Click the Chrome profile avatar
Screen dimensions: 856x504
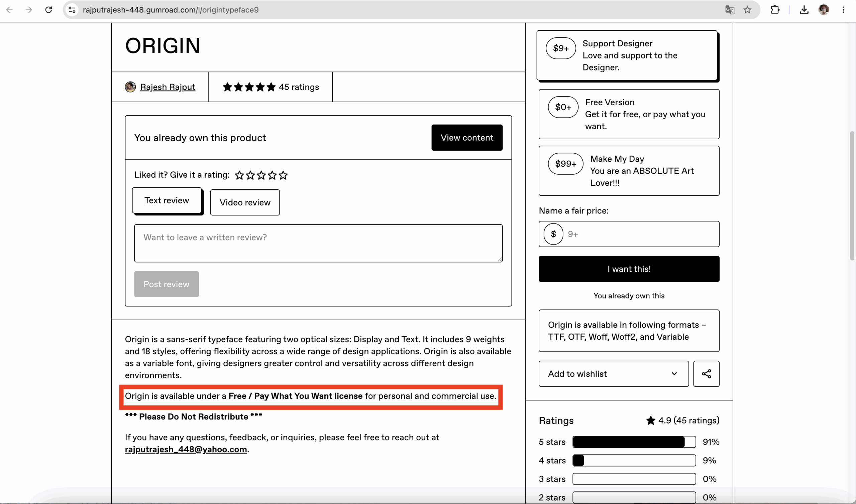(x=824, y=10)
